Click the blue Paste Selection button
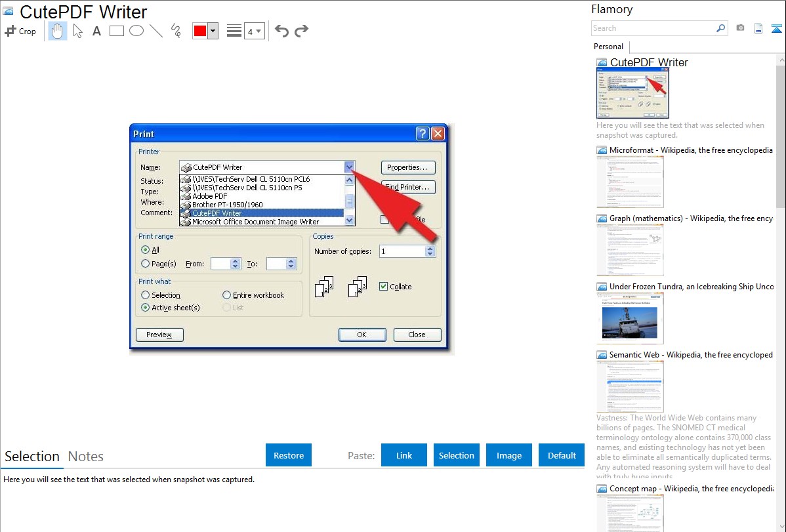This screenshot has width=786, height=532. [x=456, y=455]
